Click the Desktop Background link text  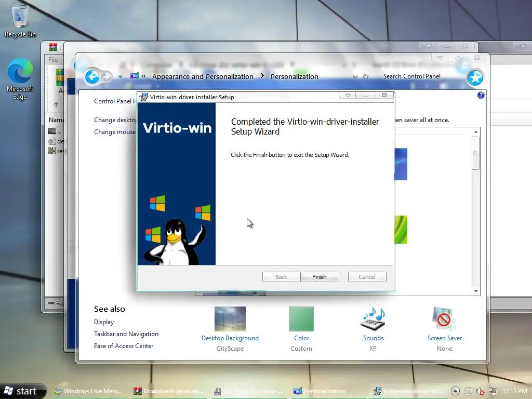pyautogui.click(x=230, y=338)
